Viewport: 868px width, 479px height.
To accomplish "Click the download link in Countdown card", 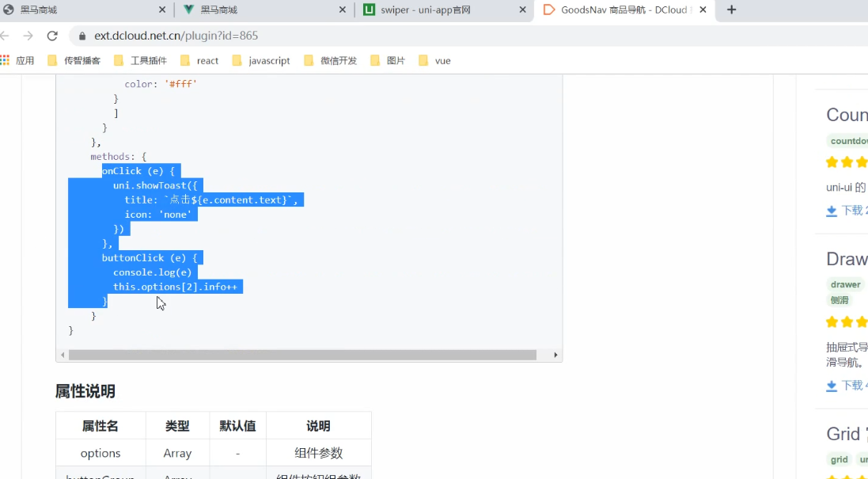I will (x=855, y=211).
